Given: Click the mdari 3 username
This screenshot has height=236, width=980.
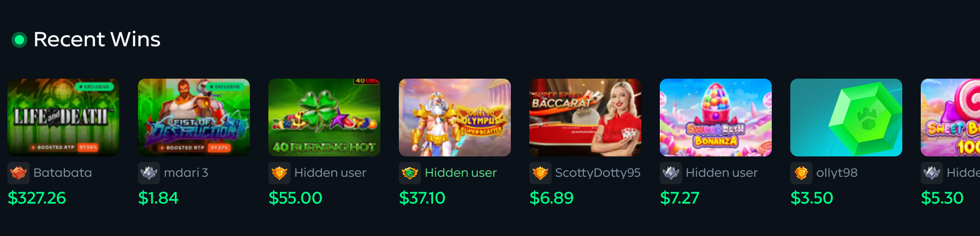Looking at the screenshot, I should tap(186, 173).
